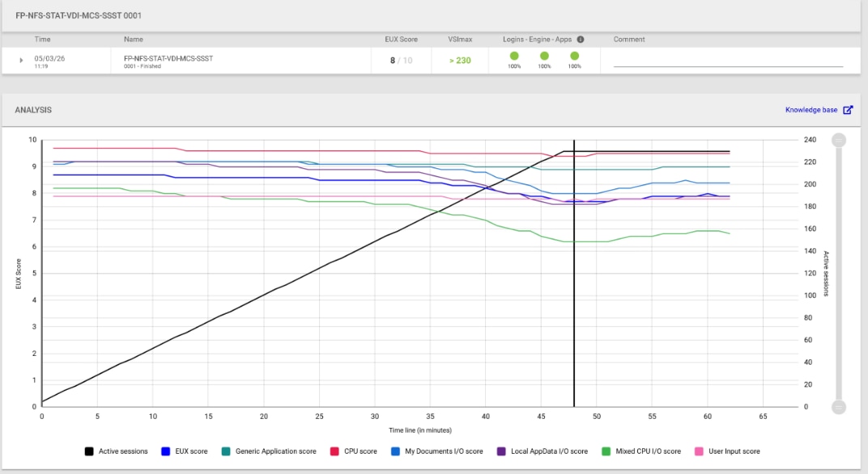Toggle the User Input score legend swatch
The height and width of the screenshot is (474, 868).
point(699,451)
